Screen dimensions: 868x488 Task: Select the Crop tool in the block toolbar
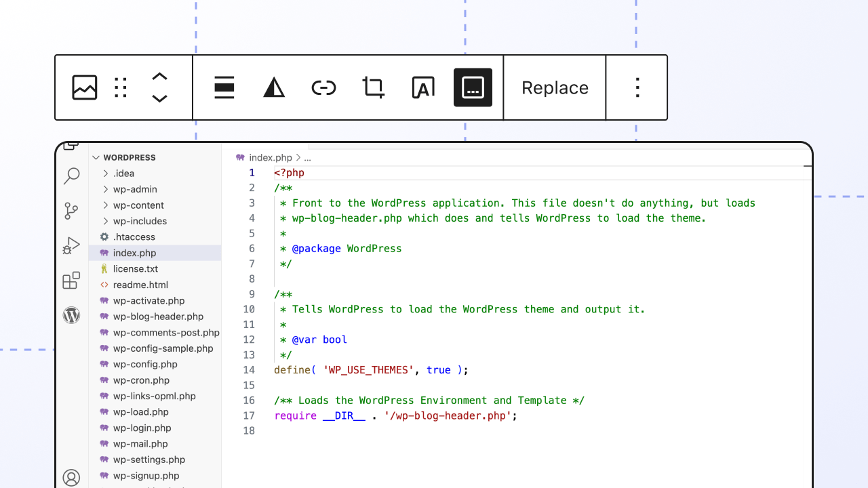coord(373,87)
